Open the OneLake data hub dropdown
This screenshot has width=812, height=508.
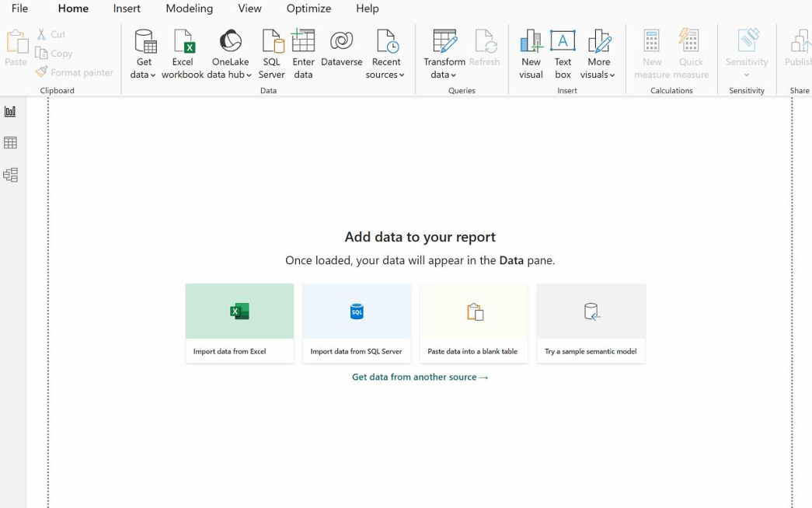pos(230,54)
